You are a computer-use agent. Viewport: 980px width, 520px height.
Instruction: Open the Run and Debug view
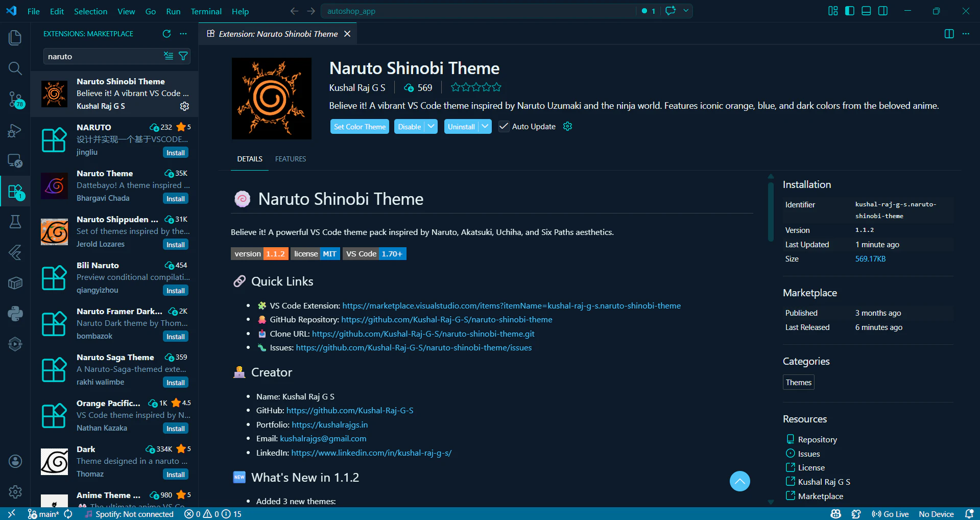15,131
